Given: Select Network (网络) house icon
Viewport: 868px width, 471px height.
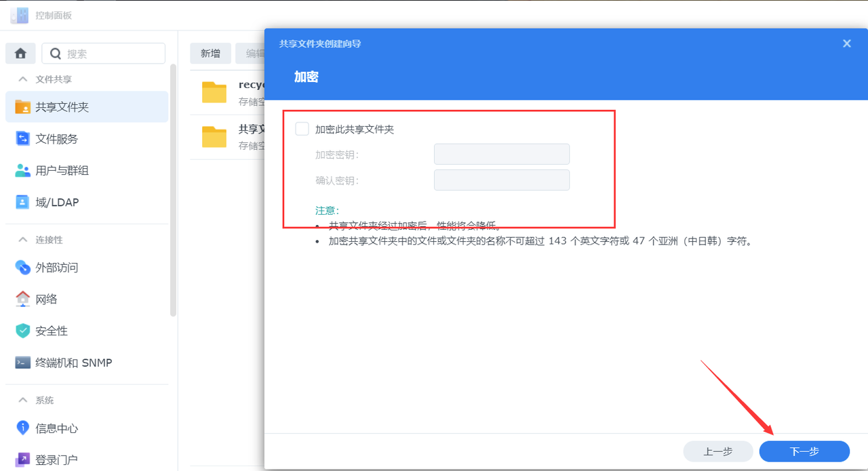Looking at the screenshot, I should (23, 299).
